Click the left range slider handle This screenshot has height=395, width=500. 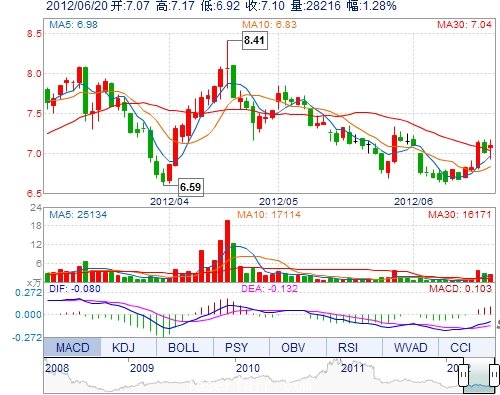(464, 375)
